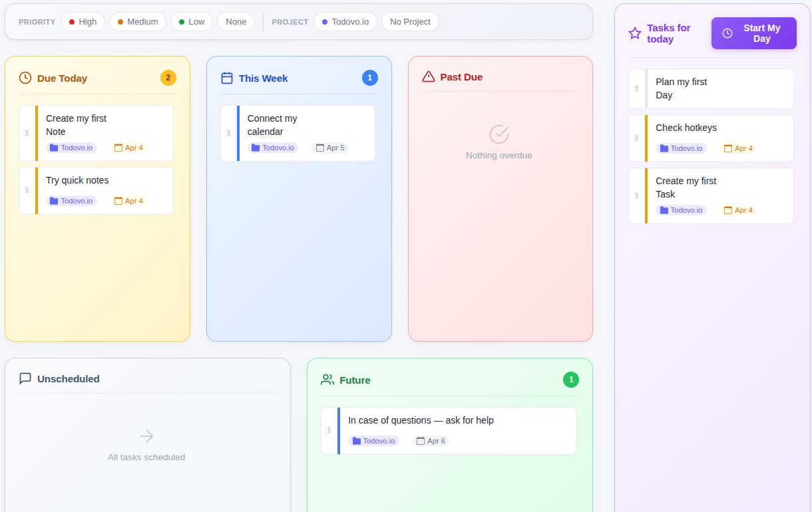Filter by the No Project chip
This screenshot has width=812, height=512.
[410, 22]
